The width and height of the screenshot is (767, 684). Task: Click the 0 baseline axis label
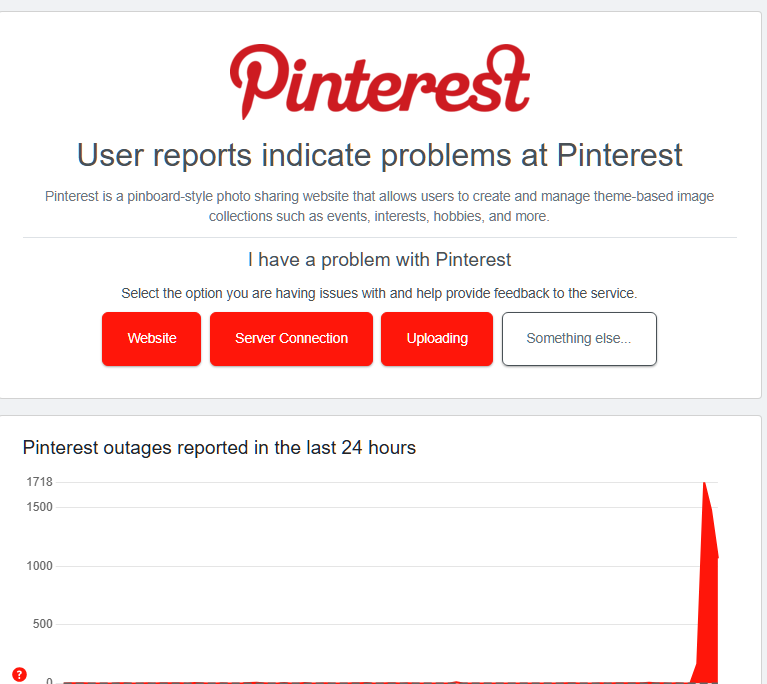(x=49, y=681)
